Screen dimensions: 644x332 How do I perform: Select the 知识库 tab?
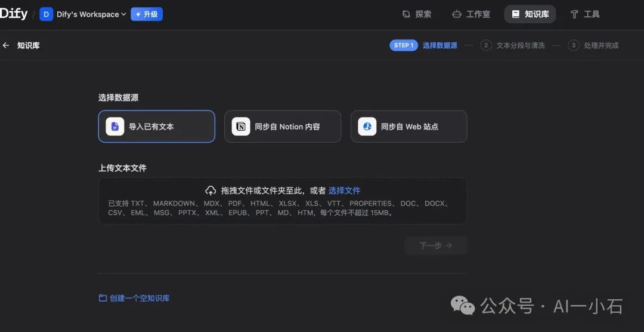point(530,14)
